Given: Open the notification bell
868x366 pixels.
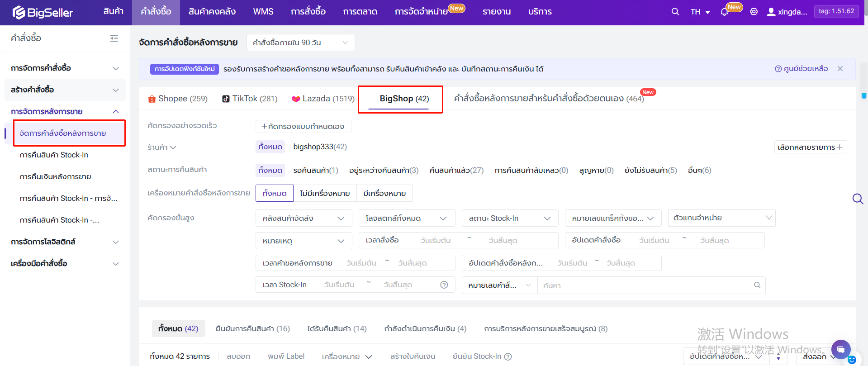Looking at the screenshot, I should click(x=724, y=12).
